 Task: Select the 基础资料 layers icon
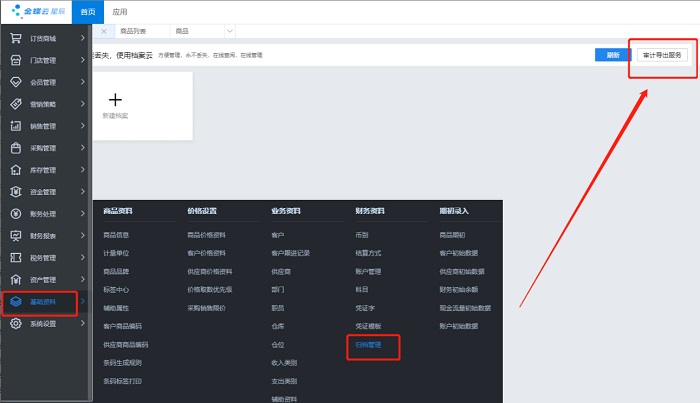click(x=15, y=301)
